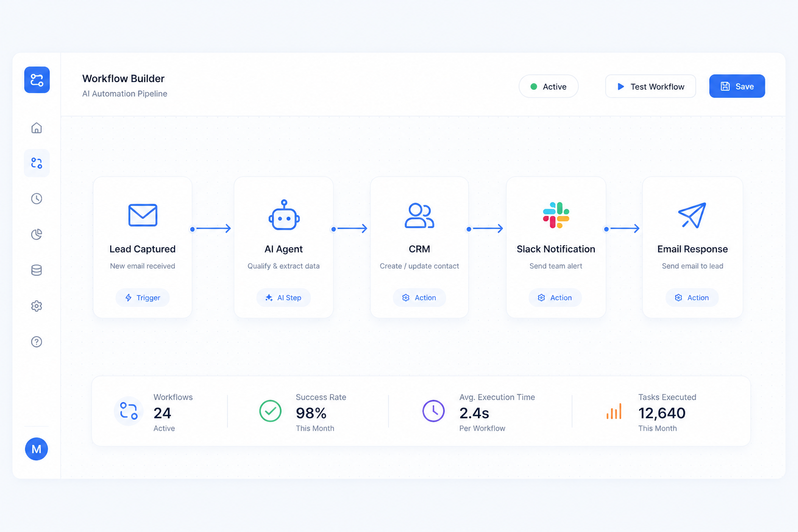The image size is (798, 532).
Task: Select the Lead Captured node title
Action: 142,249
